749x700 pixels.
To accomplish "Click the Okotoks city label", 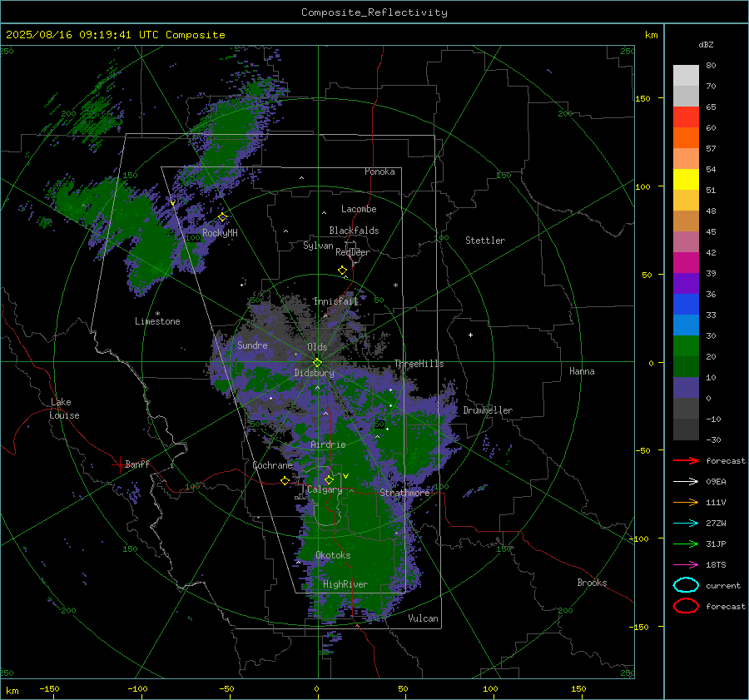I will 333,555.
